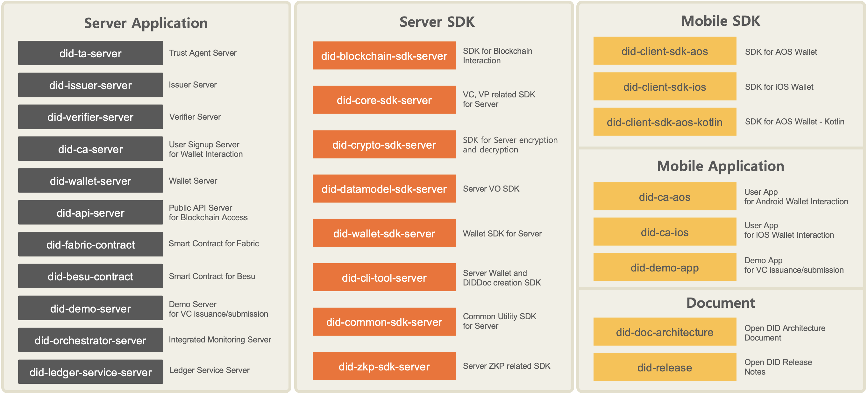868x394 pixels.
Task: Select the did-demo-app box
Action: tap(665, 267)
